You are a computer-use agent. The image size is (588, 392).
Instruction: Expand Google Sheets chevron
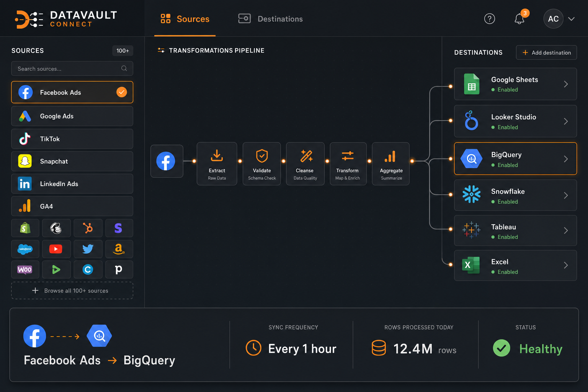[x=566, y=84]
